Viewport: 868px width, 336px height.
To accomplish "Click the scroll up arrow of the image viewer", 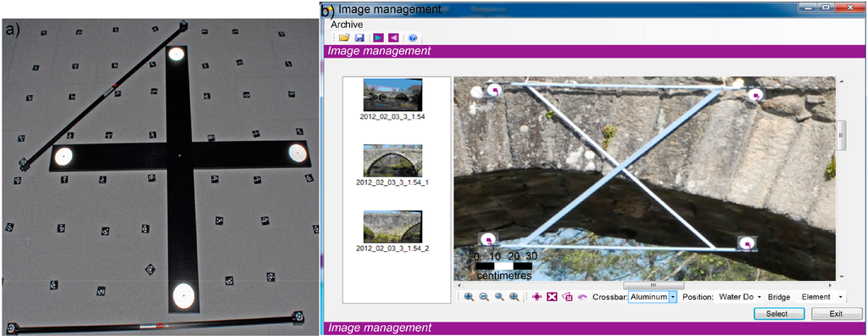I will click(842, 81).
